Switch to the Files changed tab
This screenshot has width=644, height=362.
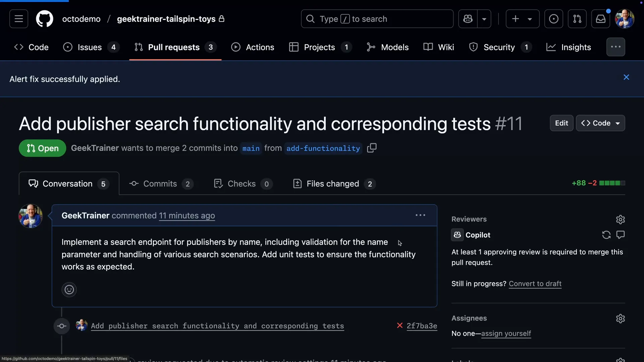[x=334, y=184]
